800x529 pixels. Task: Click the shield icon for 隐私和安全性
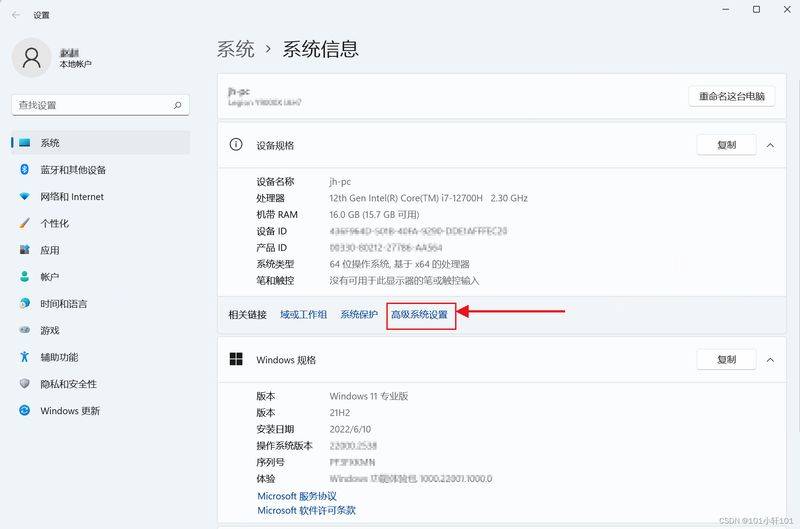click(x=24, y=384)
